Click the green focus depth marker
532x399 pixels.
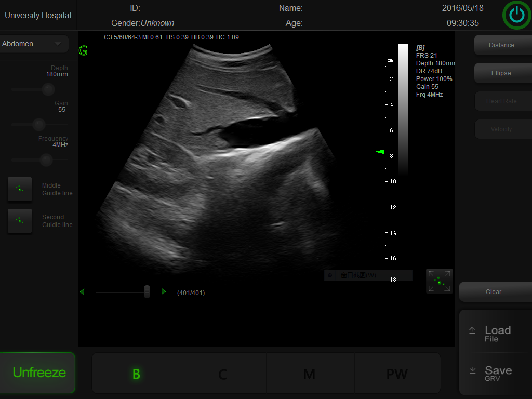click(380, 152)
